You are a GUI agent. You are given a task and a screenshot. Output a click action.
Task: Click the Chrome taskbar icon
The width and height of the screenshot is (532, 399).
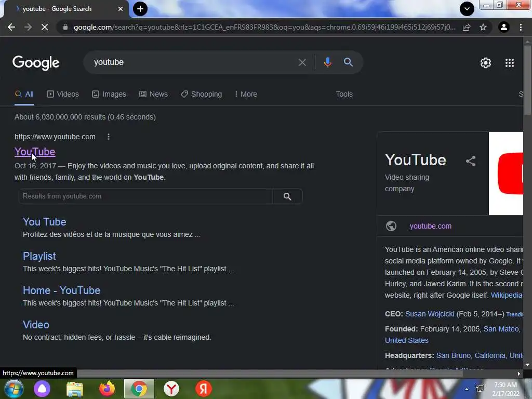[x=139, y=389]
